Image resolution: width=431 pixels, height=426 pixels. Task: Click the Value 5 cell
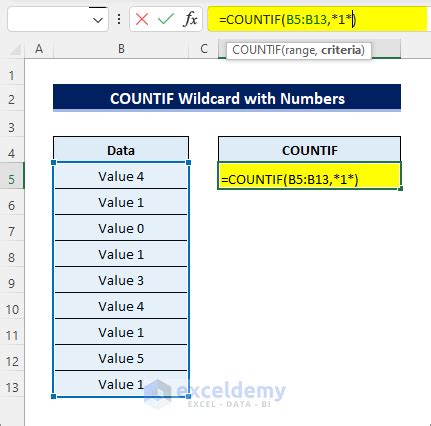click(x=121, y=358)
